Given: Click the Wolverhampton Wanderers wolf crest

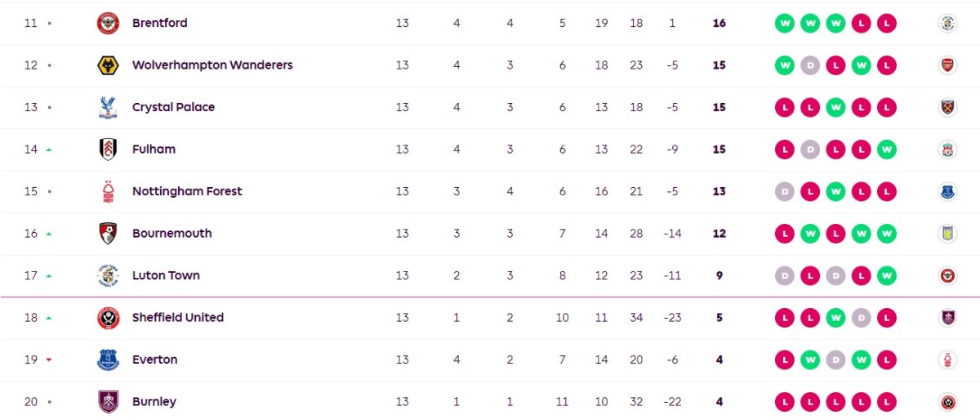Looking at the screenshot, I should click(x=108, y=65).
